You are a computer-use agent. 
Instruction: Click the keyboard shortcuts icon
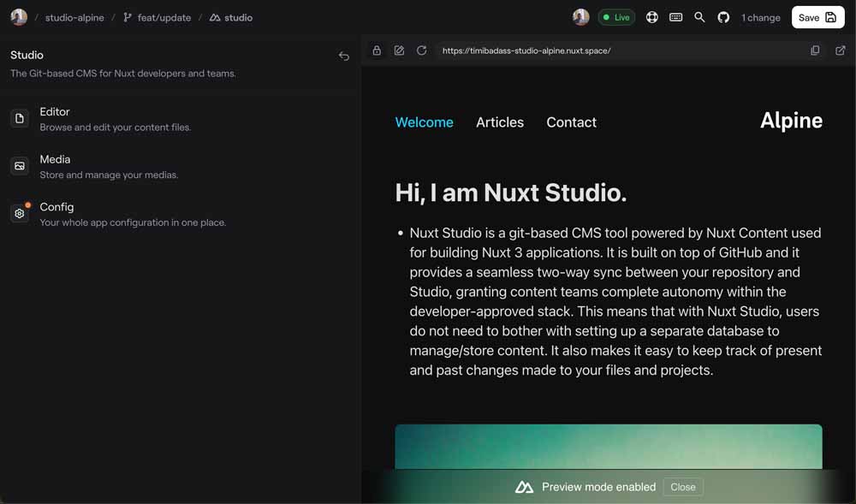[675, 17]
